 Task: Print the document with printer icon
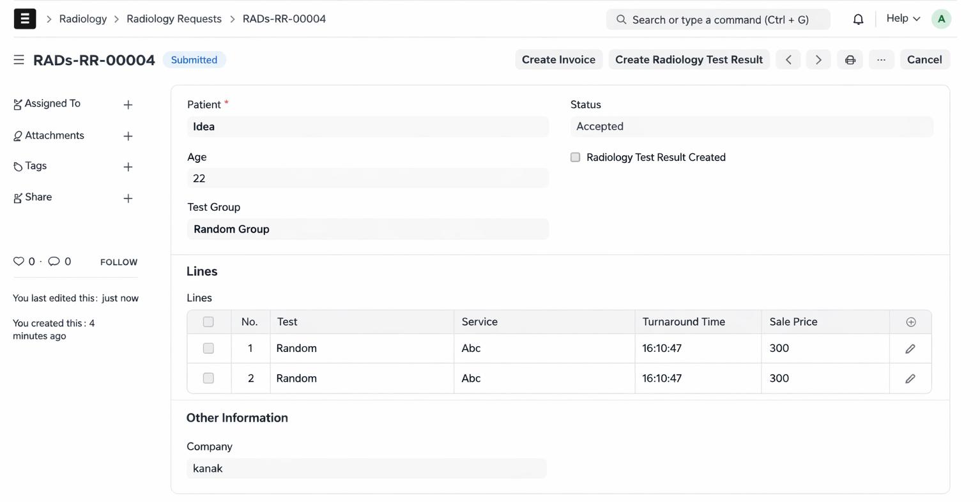coord(850,59)
